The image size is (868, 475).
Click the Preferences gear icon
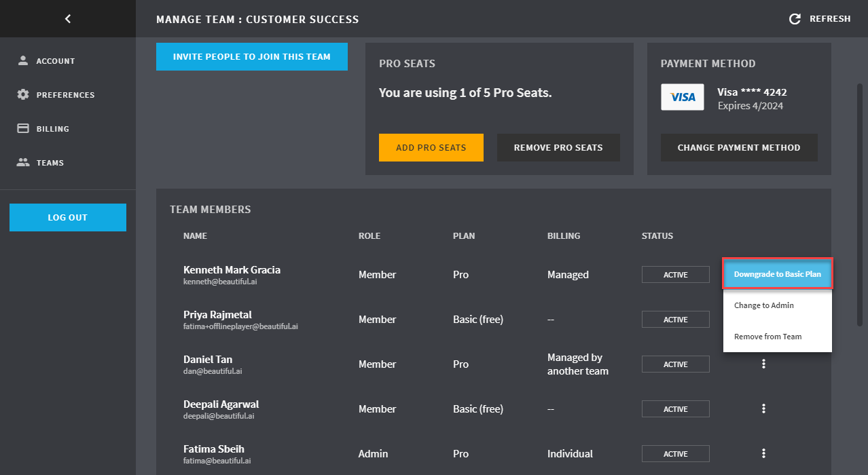point(23,94)
